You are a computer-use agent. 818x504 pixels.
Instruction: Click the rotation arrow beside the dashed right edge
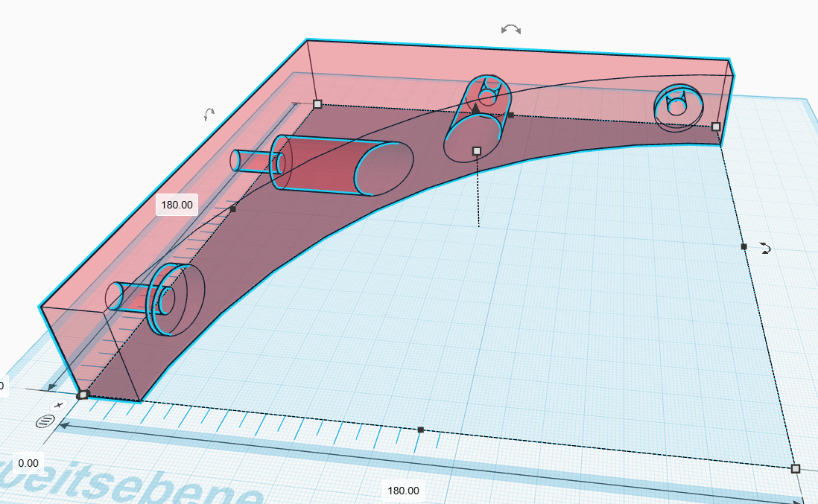point(765,248)
